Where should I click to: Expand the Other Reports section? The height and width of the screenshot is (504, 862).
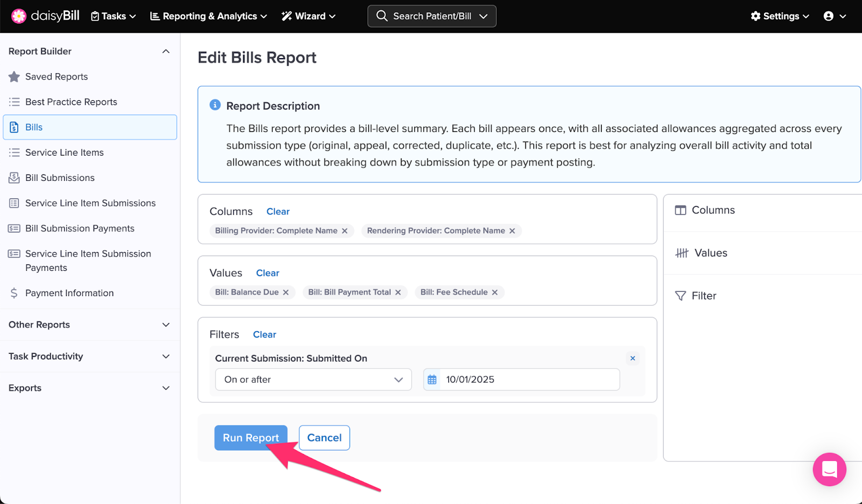pyautogui.click(x=166, y=325)
